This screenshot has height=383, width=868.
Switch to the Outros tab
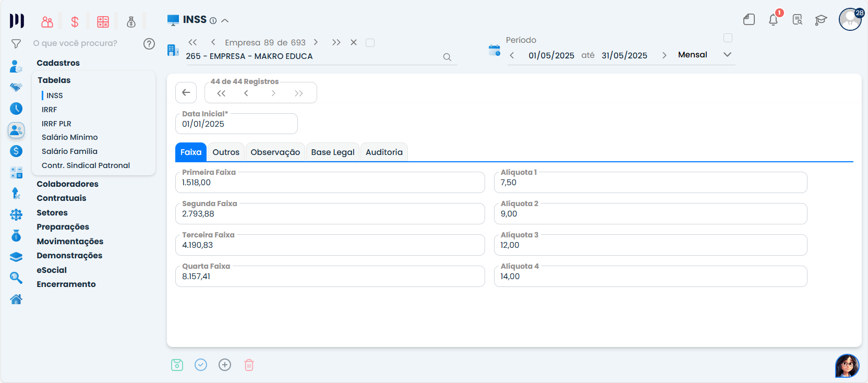click(226, 152)
